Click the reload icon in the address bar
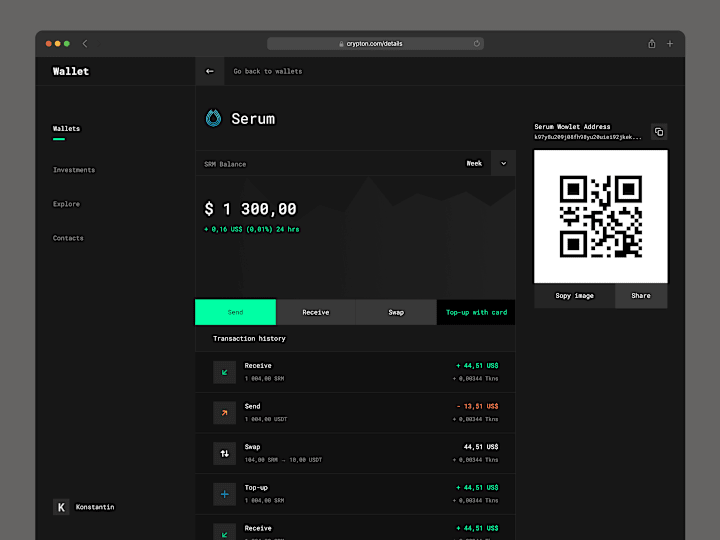This screenshot has height=540, width=720. tap(477, 44)
